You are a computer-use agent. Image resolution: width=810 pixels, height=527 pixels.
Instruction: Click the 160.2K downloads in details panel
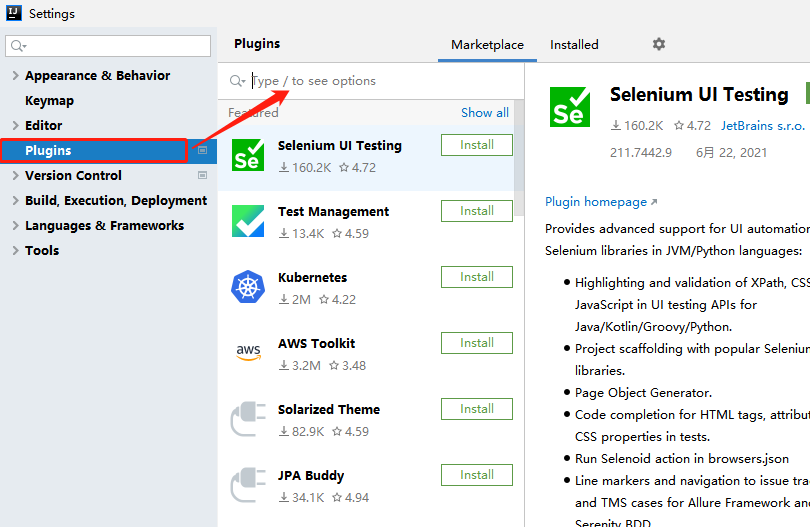click(637, 126)
